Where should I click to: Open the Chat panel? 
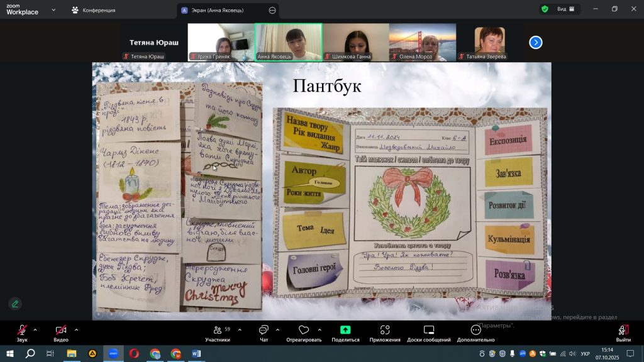(x=264, y=330)
